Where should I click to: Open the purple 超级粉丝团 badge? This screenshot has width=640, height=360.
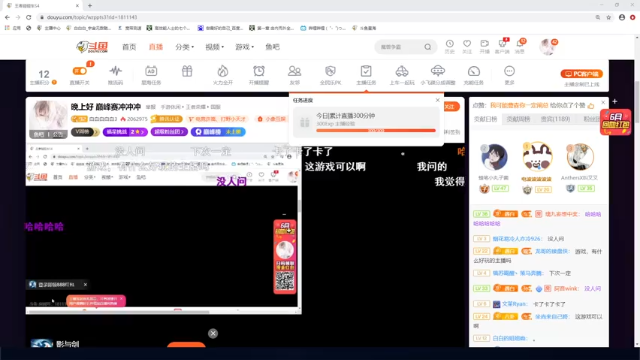point(169,132)
